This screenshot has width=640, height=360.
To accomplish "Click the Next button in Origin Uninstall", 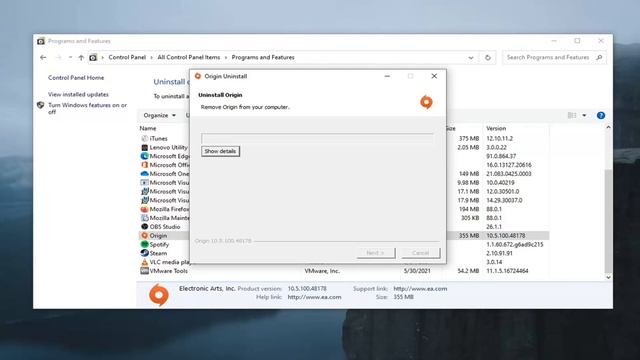I will point(376,253).
